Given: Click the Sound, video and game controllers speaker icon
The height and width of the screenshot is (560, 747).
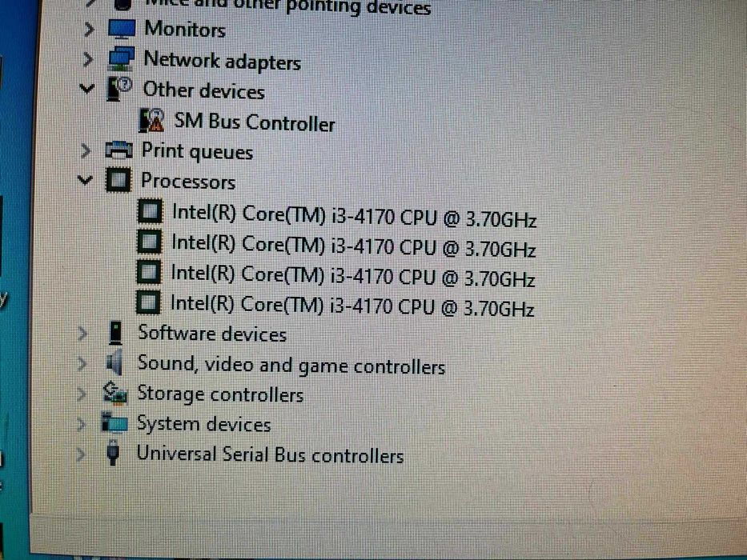Looking at the screenshot, I should (x=114, y=363).
